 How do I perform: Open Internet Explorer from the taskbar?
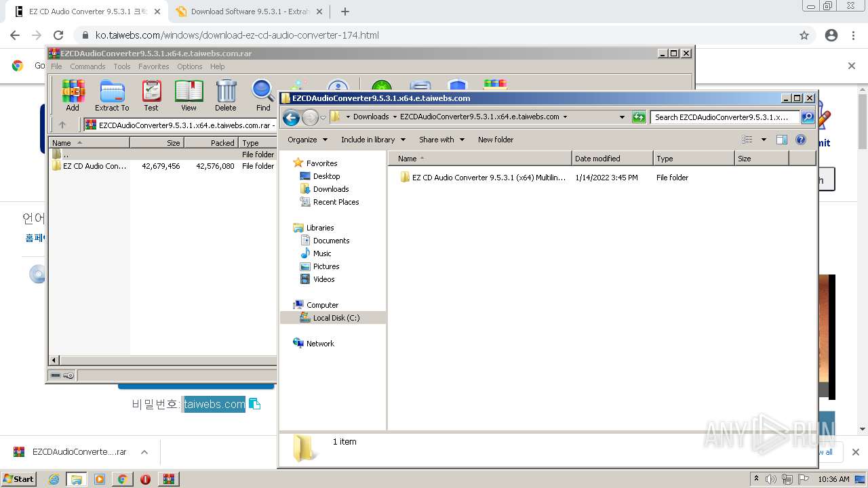[x=54, y=479]
